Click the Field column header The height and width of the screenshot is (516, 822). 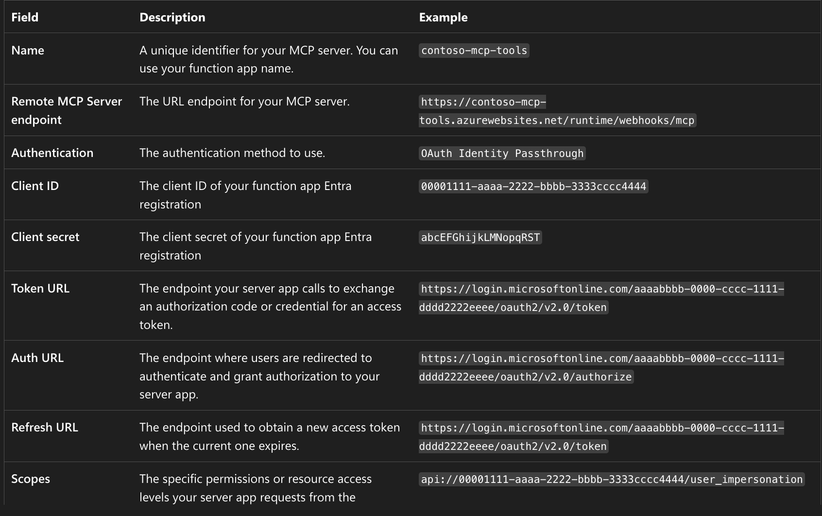click(x=25, y=17)
